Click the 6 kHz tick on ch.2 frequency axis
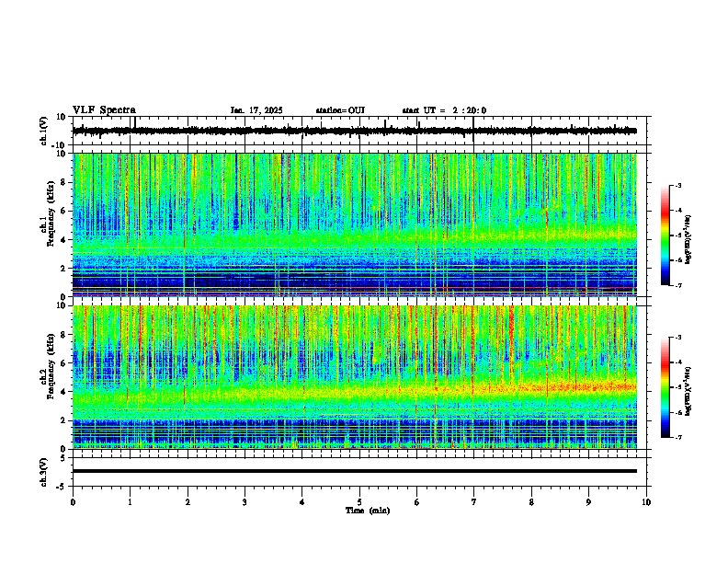This screenshot has height=563, width=728. tap(63, 363)
